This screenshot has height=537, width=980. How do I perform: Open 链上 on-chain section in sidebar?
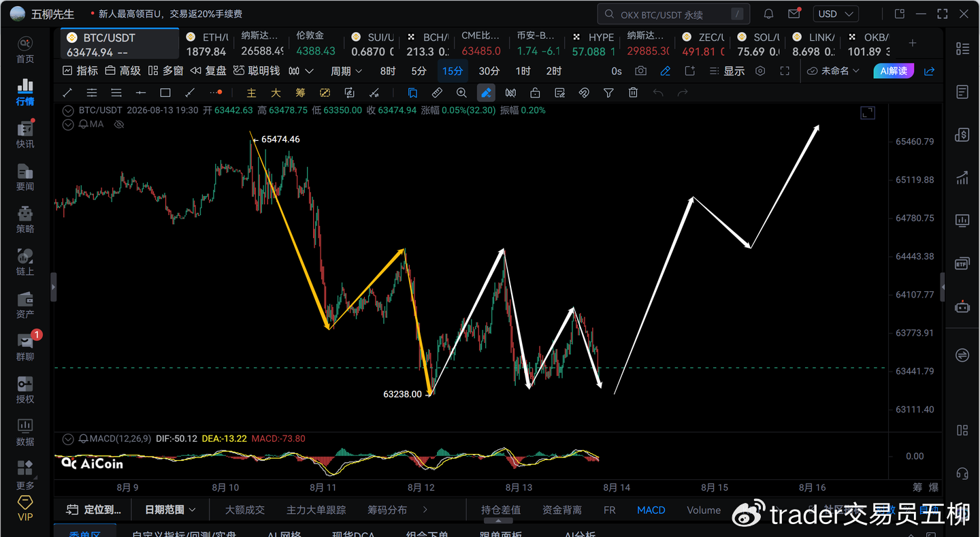(x=25, y=263)
